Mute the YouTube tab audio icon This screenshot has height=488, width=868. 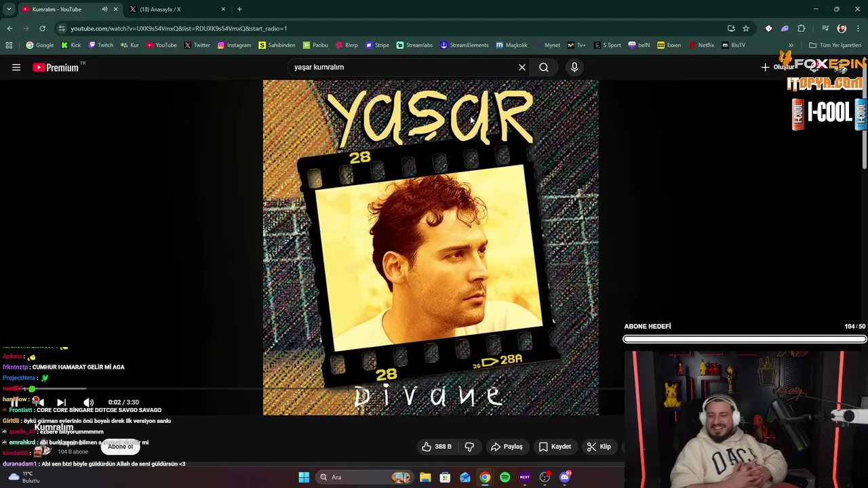tap(104, 9)
